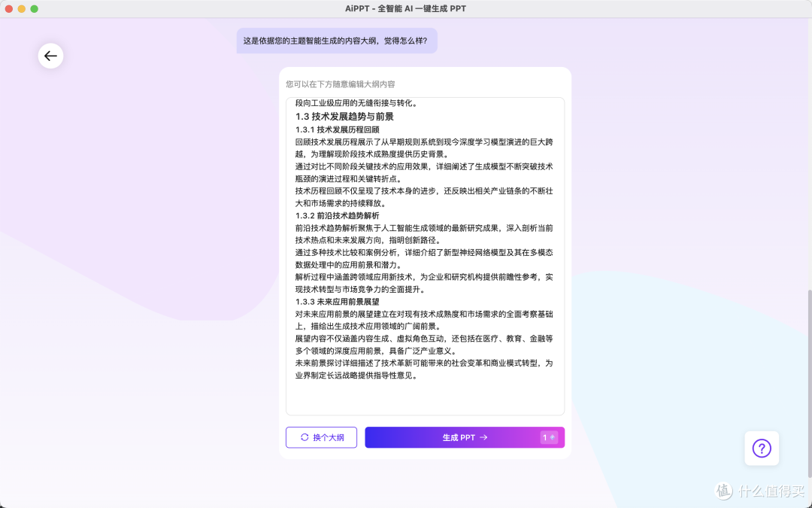Click subheading 1.3.3 未来应用前景展望
Image resolution: width=812 pixels, height=508 pixels.
pos(337,302)
